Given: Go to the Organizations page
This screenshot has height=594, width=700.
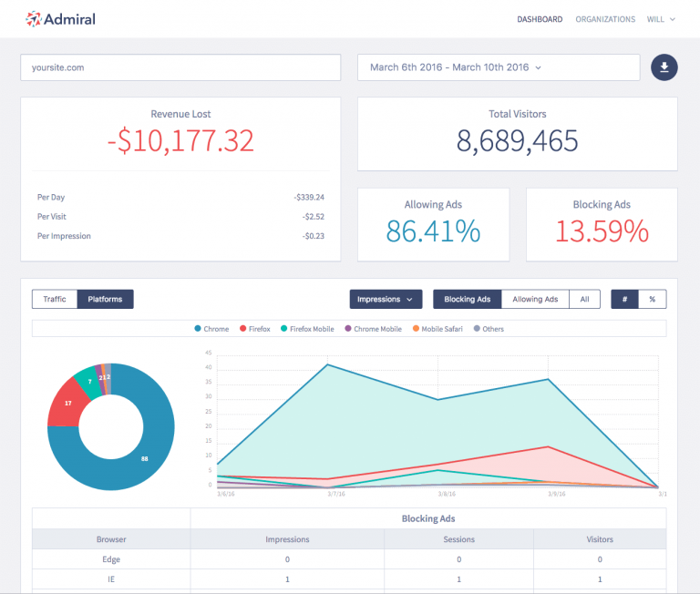Looking at the screenshot, I should point(605,19).
